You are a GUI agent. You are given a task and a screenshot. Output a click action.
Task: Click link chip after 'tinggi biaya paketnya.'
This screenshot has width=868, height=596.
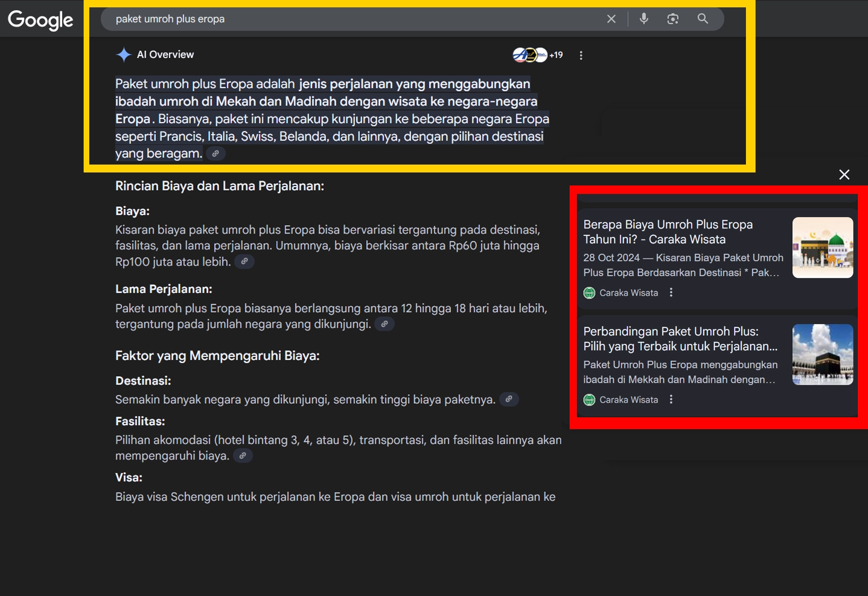click(x=509, y=399)
